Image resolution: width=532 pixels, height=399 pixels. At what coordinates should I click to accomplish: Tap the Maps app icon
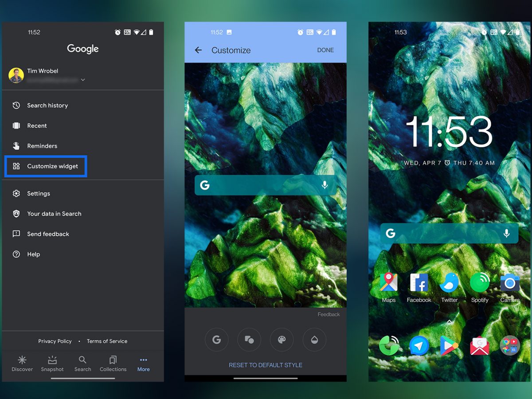tap(388, 283)
